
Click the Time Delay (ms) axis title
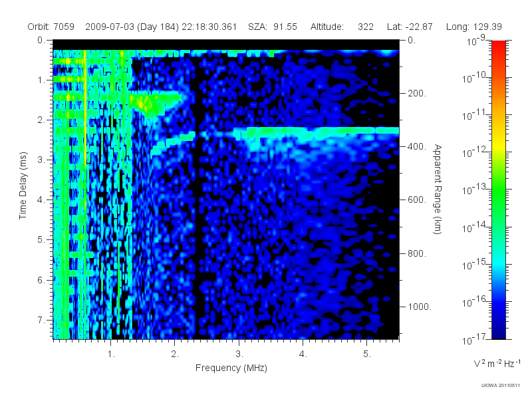(23, 186)
